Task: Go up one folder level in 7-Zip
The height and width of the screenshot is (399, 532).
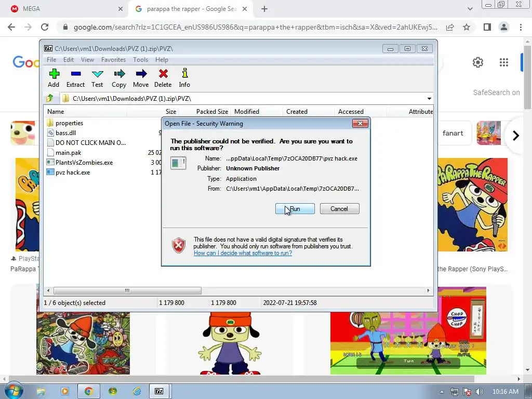Action: 50,98
